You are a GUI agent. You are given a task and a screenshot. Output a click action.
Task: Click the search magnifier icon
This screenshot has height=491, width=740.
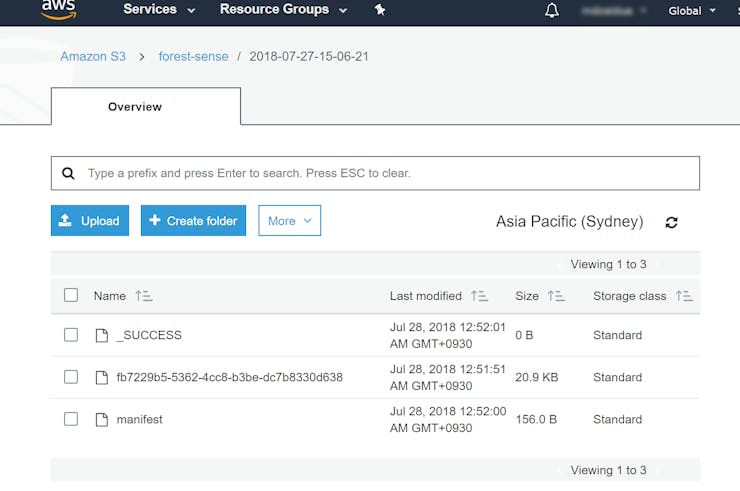[x=68, y=173]
